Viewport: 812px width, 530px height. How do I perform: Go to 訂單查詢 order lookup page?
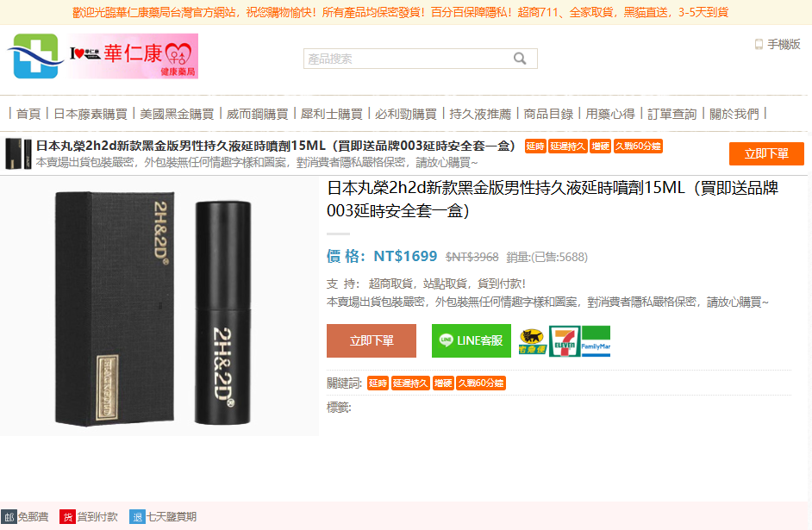672,114
